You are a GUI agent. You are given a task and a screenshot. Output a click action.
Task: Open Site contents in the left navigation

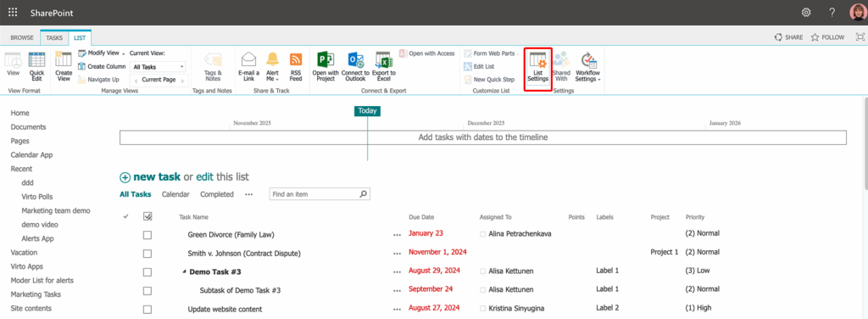tap(31, 308)
